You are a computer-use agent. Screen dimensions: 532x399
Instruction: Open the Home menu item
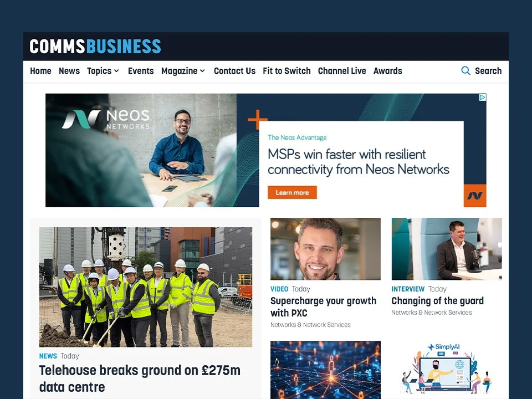(x=40, y=71)
